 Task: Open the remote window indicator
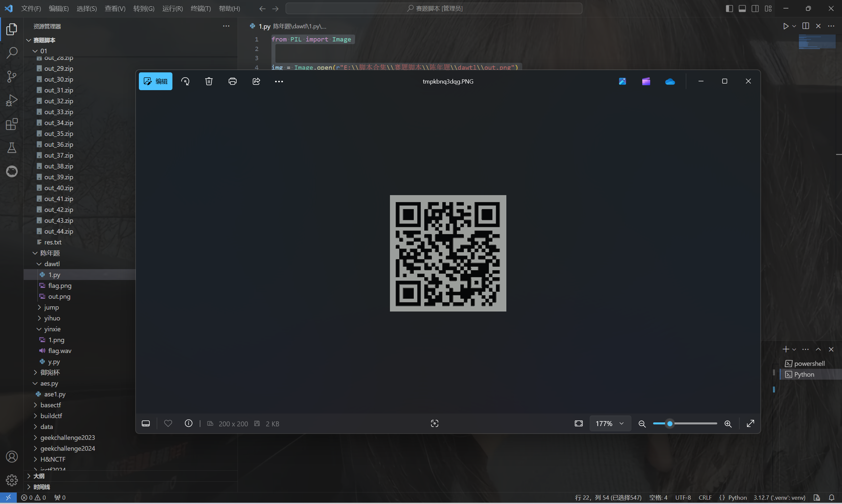(x=8, y=497)
